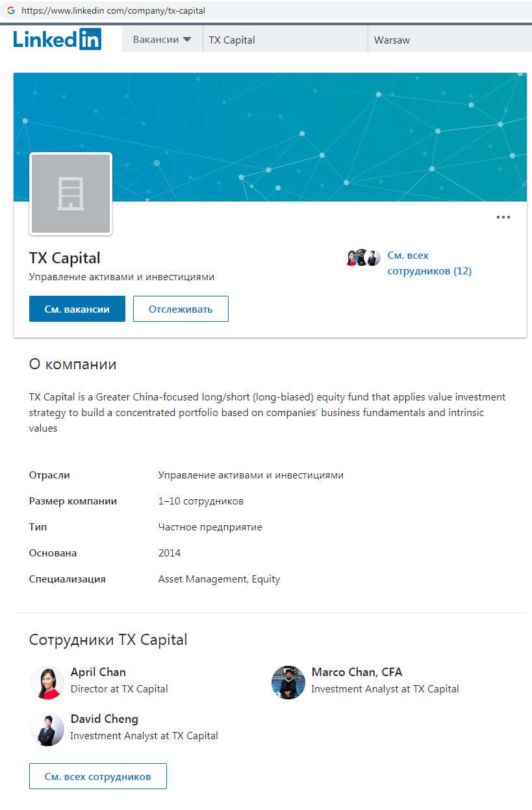Open the three-dots more options menu

pos(503,217)
